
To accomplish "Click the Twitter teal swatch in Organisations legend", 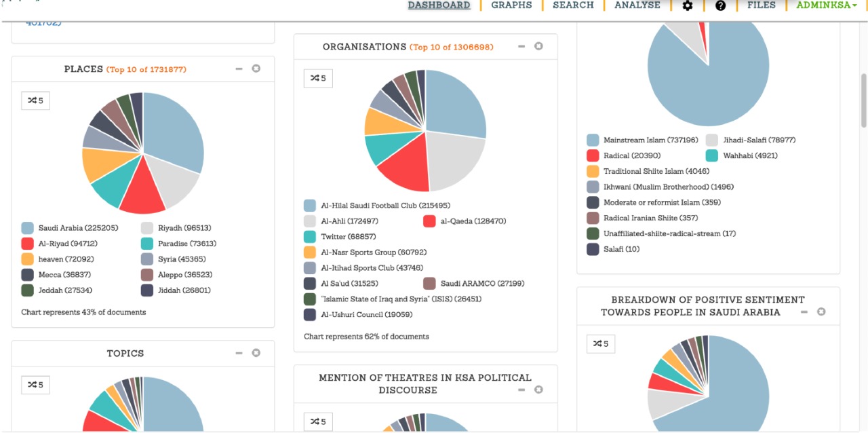I will click(310, 237).
